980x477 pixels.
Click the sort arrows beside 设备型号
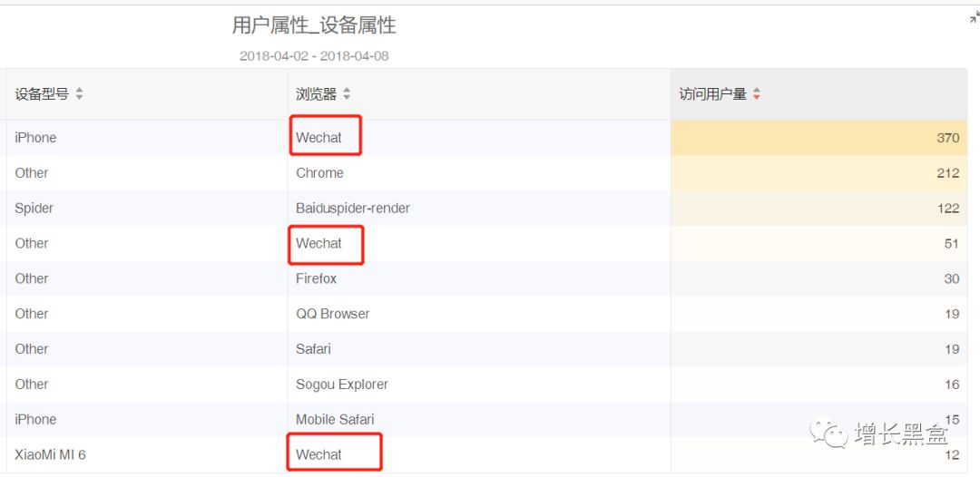[x=79, y=94]
